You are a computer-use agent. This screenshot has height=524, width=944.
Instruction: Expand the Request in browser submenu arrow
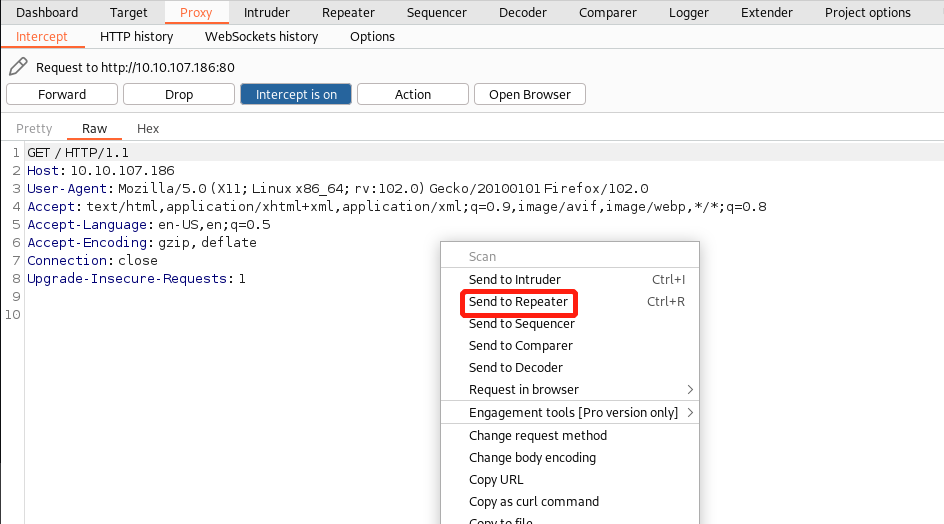(x=690, y=390)
